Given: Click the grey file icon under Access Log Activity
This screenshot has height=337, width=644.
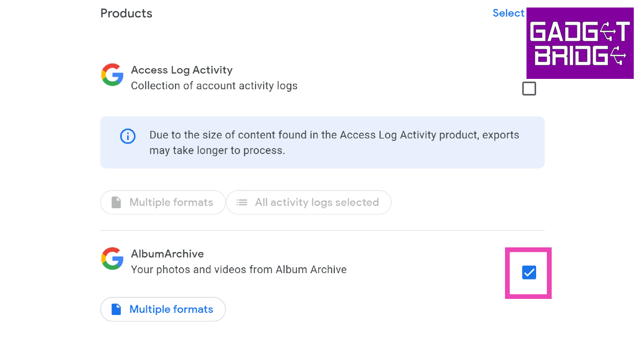Looking at the screenshot, I should [x=116, y=202].
